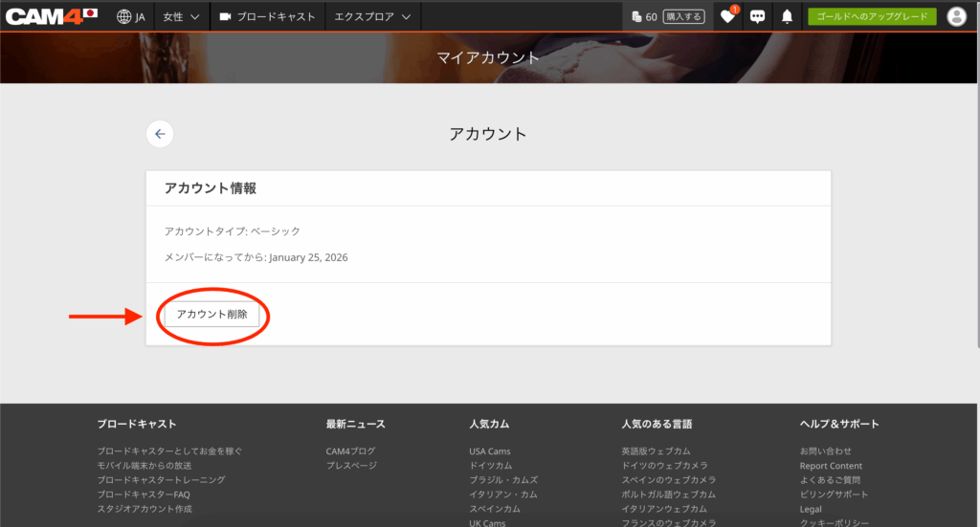The width and height of the screenshot is (980, 527).
Task: Click the CAM4 logo
Action: point(52,16)
